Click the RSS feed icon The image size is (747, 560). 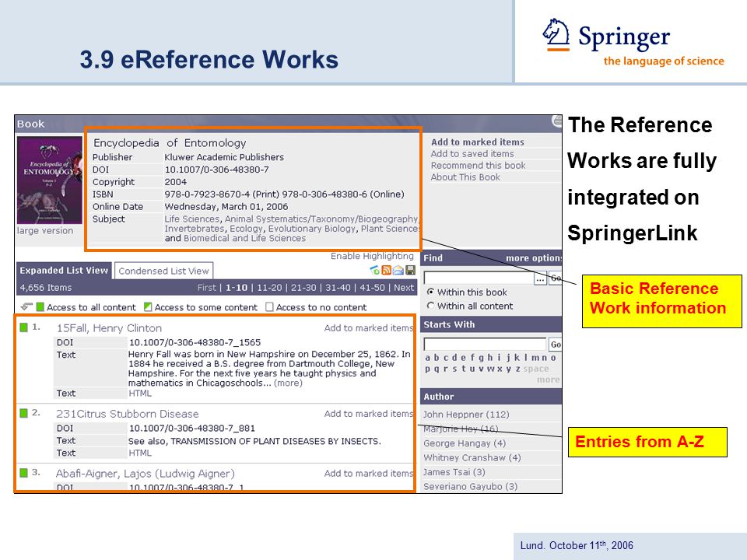[x=387, y=271]
